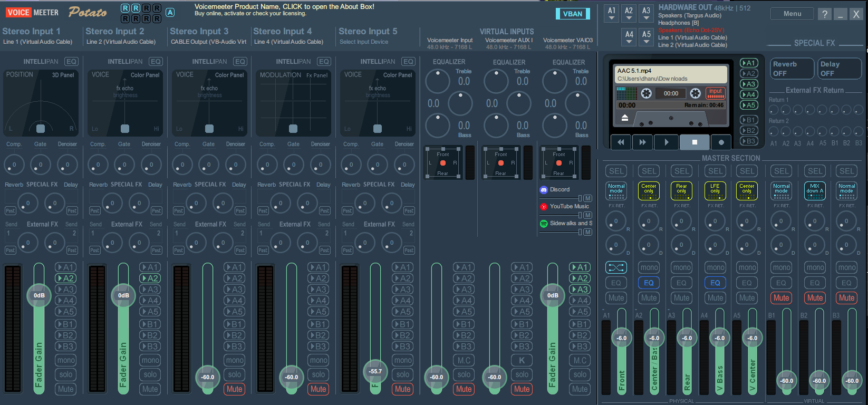Image resolution: width=868 pixels, height=405 pixels.
Task: Stop the cassette player
Action: [x=695, y=142]
